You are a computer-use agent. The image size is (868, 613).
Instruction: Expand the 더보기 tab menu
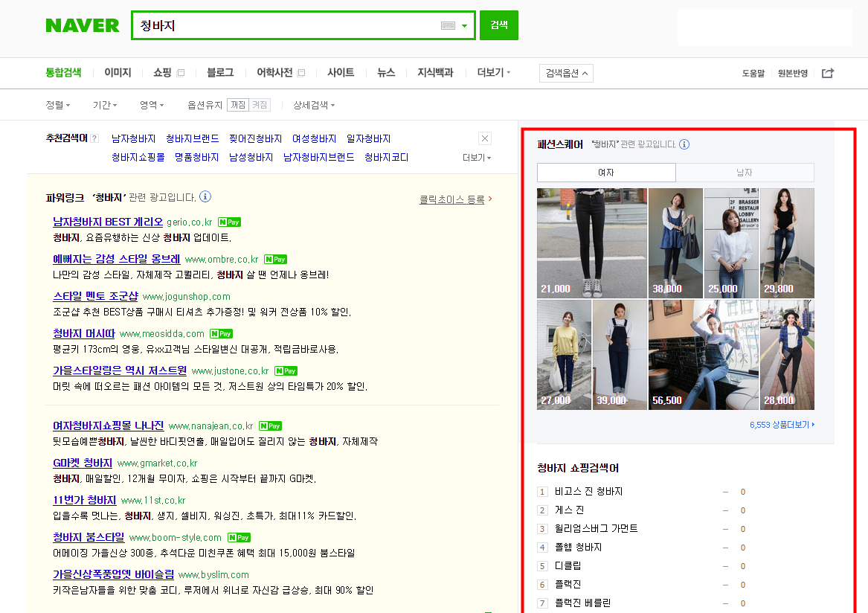(494, 73)
